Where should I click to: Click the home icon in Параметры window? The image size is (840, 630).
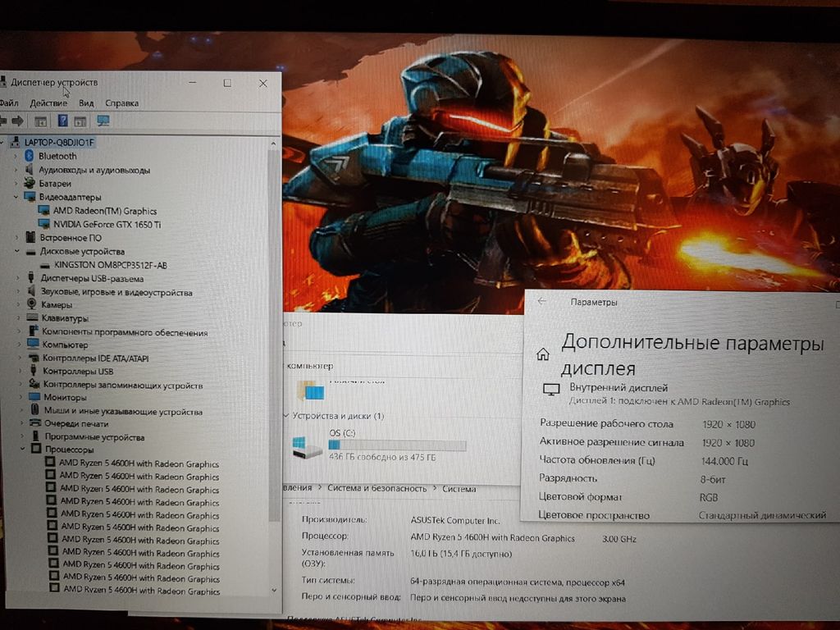(x=543, y=354)
